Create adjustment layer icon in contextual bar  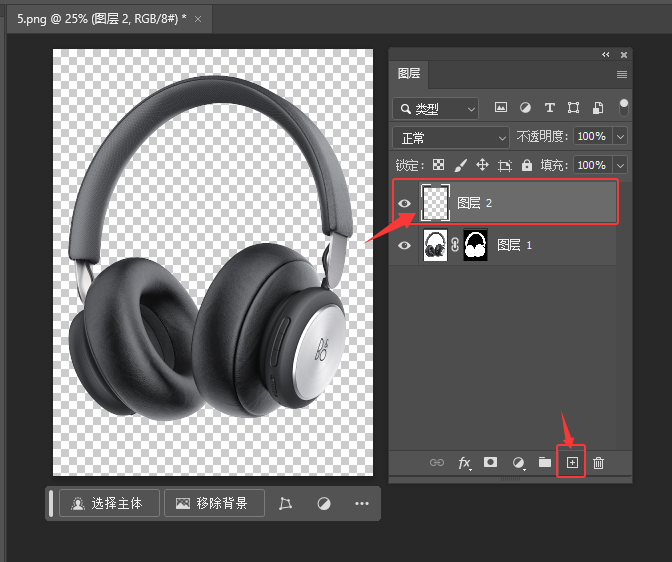[x=324, y=503]
